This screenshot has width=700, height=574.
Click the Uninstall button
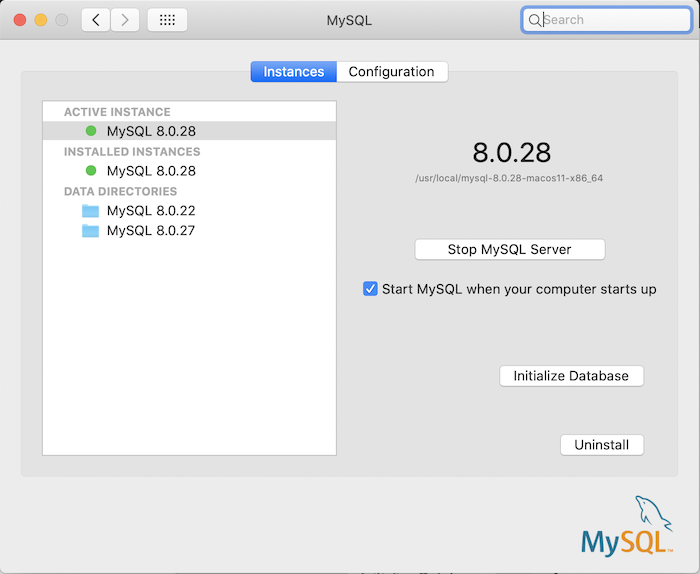(x=602, y=445)
